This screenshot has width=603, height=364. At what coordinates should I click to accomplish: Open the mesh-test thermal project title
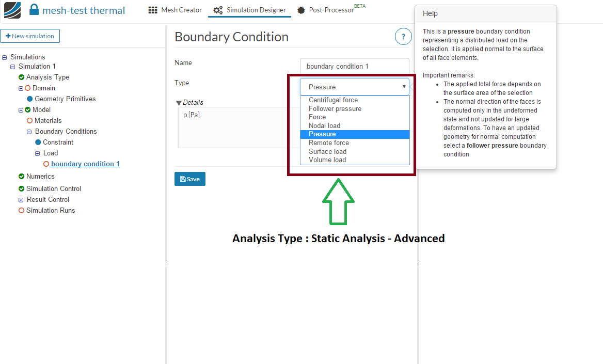[x=84, y=10]
